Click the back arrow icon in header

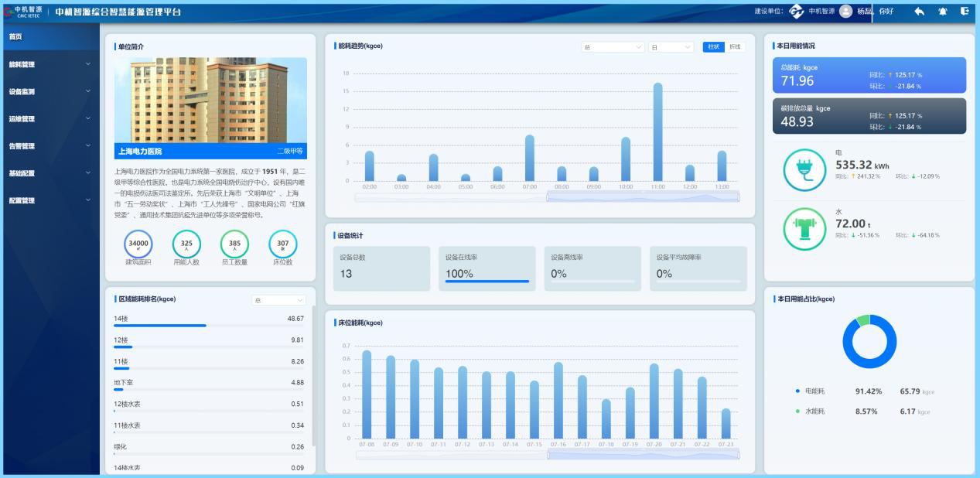pos(919,12)
